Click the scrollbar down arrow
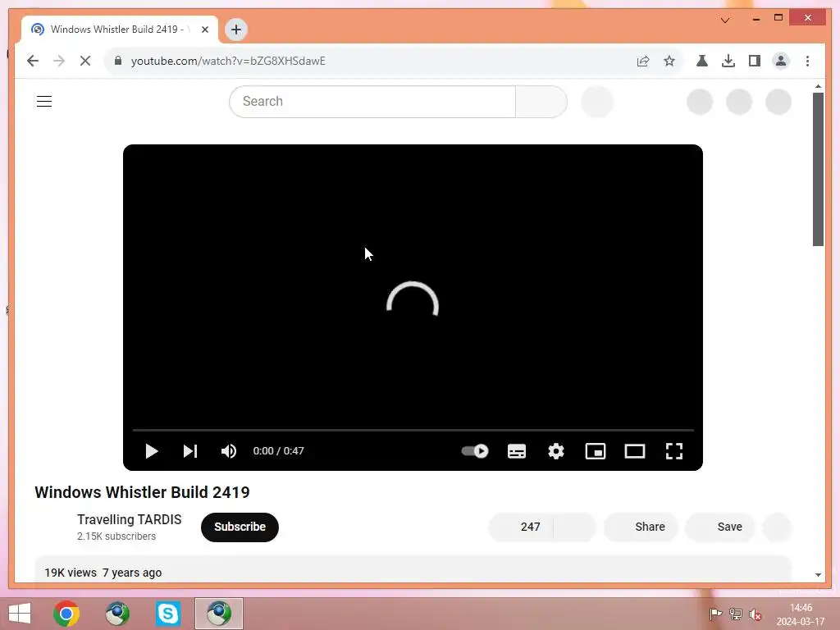 (818, 575)
